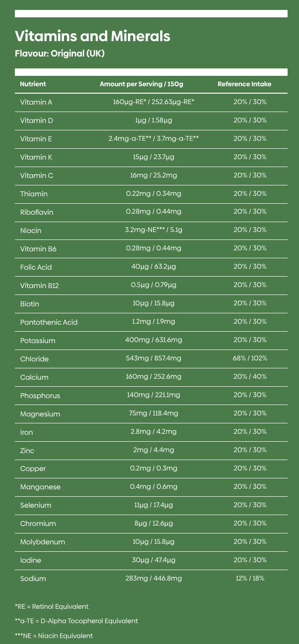This screenshot has width=299, height=644.
Task: Click the Amount per Serving / 150g header
Action: 141,84
